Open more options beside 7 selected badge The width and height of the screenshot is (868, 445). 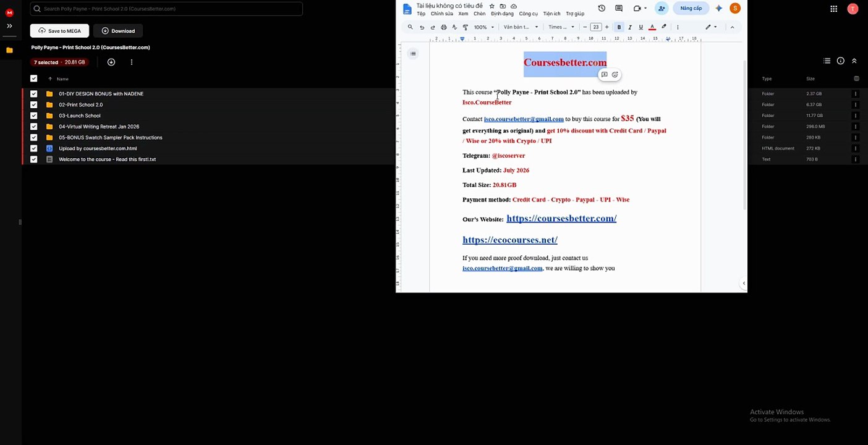[132, 62]
